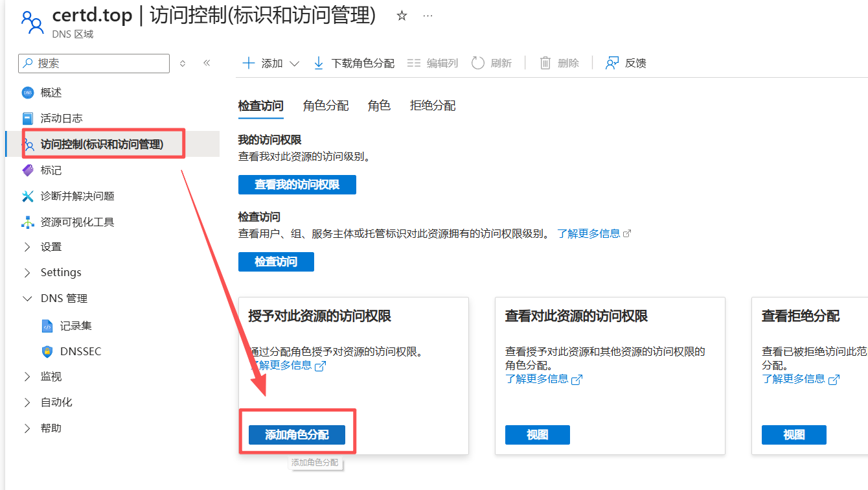Image resolution: width=868 pixels, height=490 pixels.
Task: Expand the 监视 section in sidebar
Action: point(27,377)
